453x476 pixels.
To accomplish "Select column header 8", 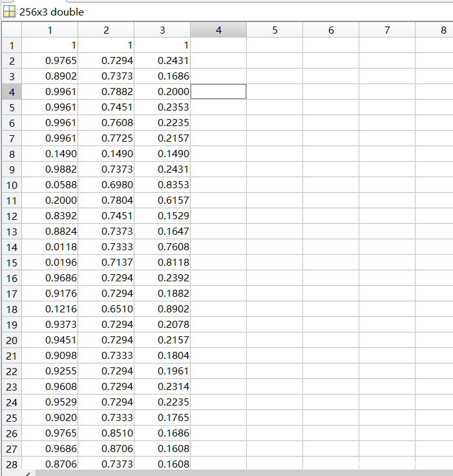I will click(443, 30).
